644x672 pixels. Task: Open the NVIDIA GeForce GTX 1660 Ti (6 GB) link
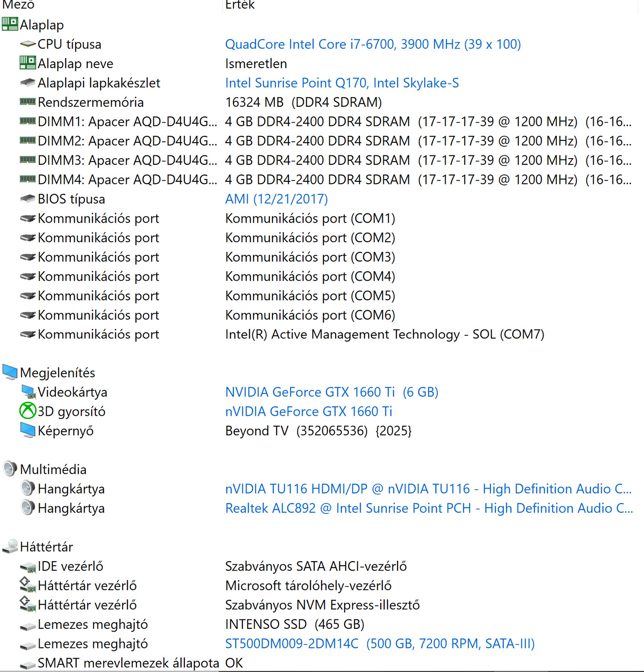332,392
